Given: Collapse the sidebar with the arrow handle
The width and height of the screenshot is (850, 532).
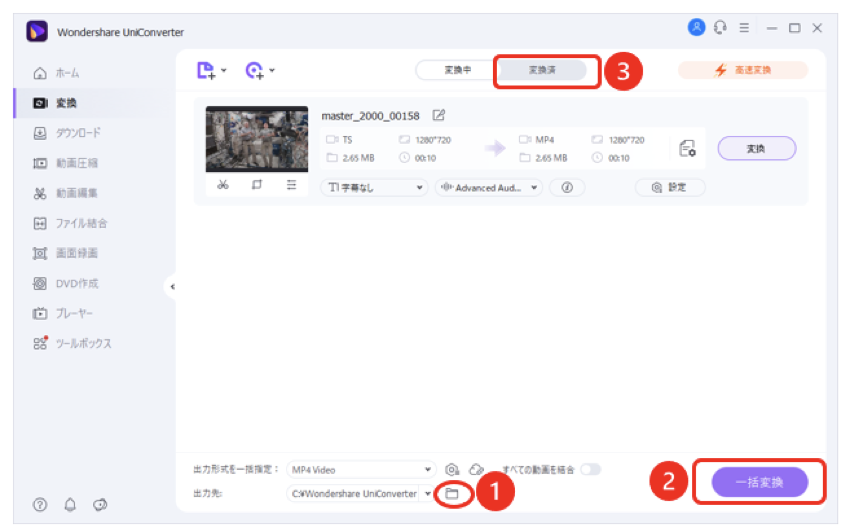Looking at the screenshot, I should 172,286.
